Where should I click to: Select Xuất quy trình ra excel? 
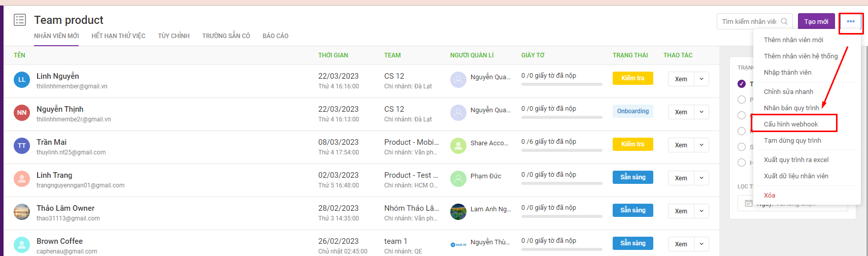[x=807, y=160]
